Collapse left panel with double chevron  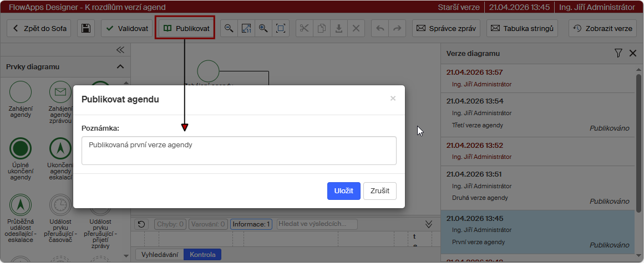click(x=120, y=50)
